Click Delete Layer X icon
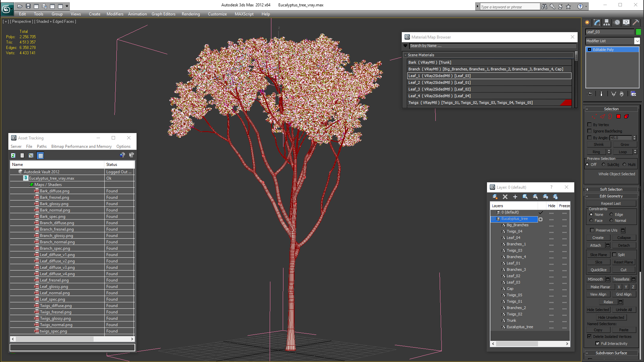644x362 pixels. coord(505,197)
